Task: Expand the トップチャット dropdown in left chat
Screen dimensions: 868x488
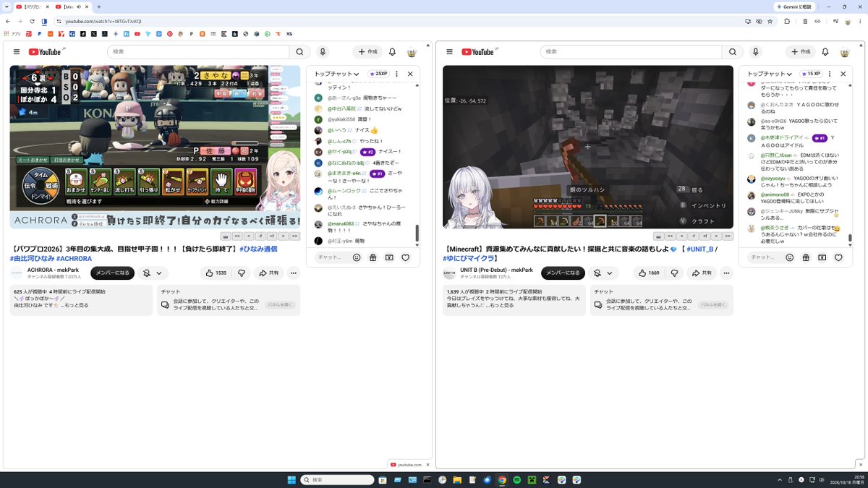Action: coord(336,74)
